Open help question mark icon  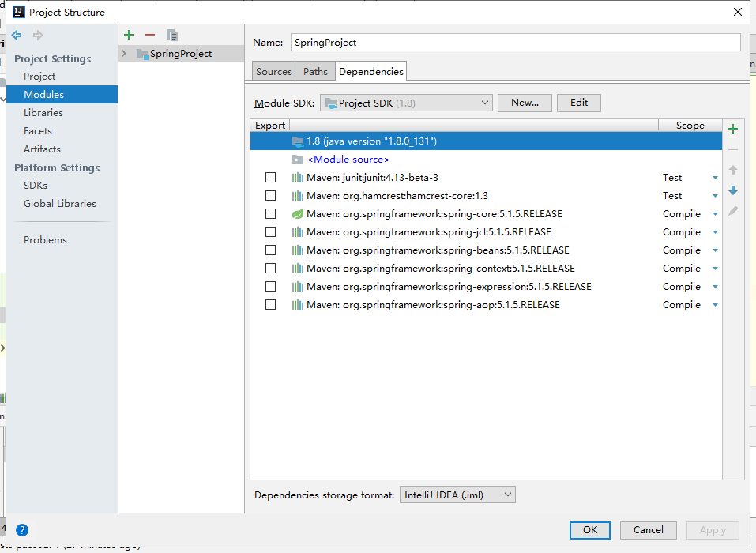[x=22, y=530]
